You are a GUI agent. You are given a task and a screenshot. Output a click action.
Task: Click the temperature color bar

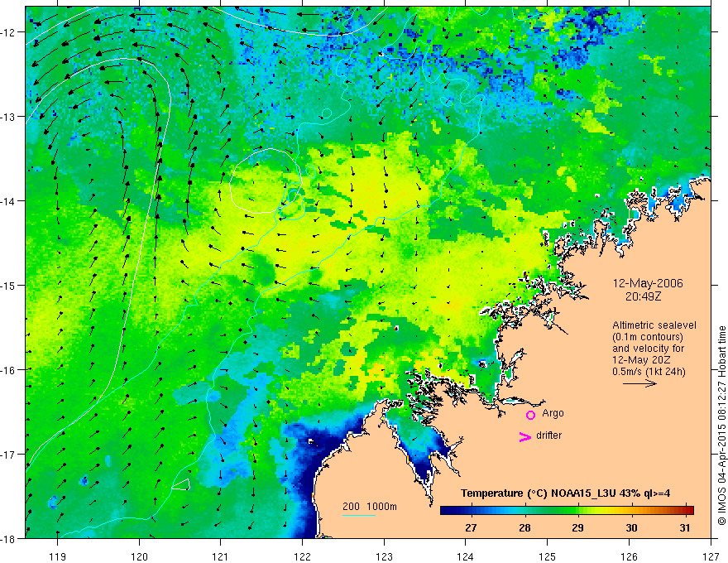click(567, 510)
